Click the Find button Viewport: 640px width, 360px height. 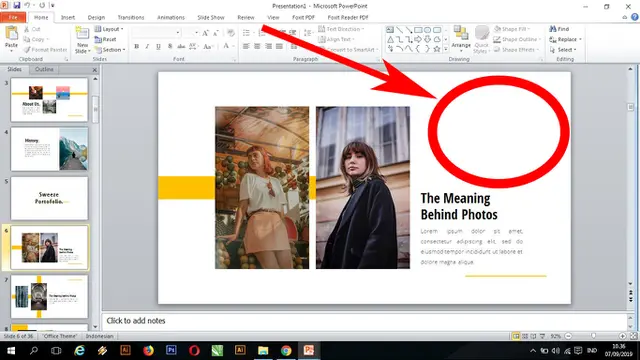pos(559,29)
